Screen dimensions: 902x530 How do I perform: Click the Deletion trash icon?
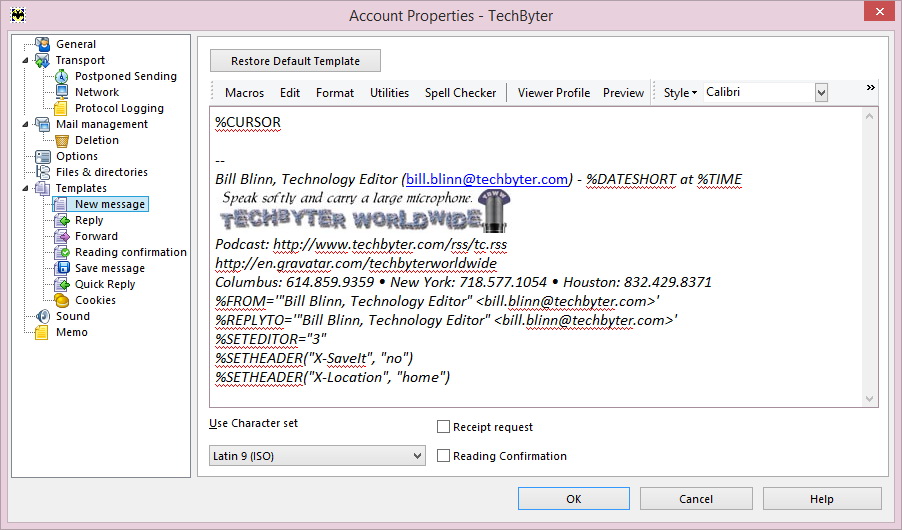[61, 140]
